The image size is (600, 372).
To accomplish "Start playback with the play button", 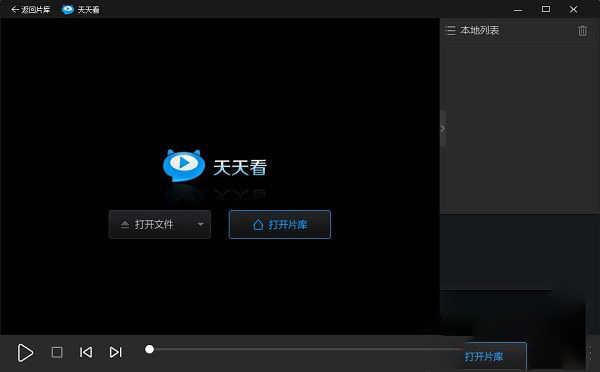I will (25, 352).
